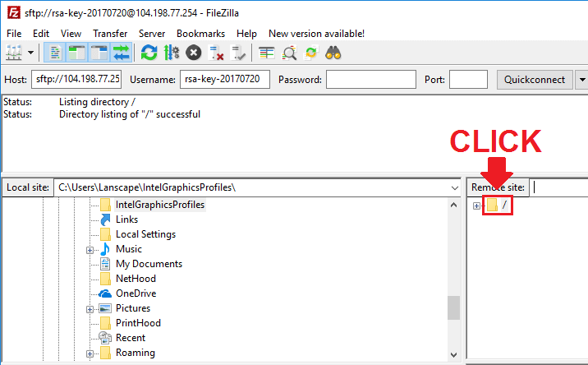This screenshot has height=365, width=588.
Task: Open the File menu
Action: coord(14,34)
